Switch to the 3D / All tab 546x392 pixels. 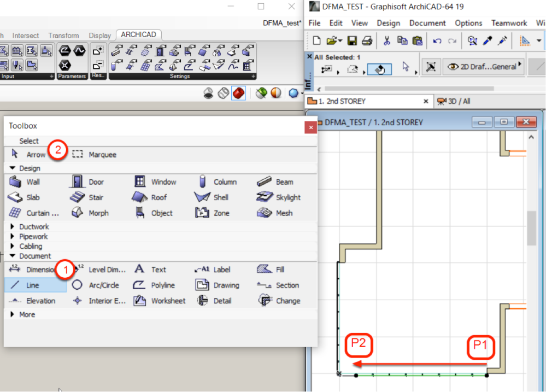point(454,101)
